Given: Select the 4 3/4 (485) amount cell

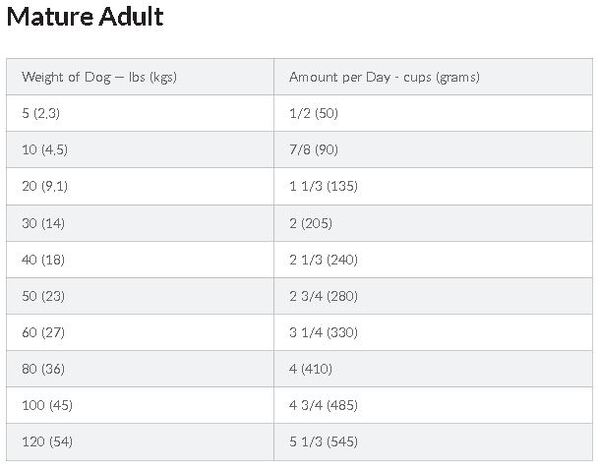Looking at the screenshot, I should [x=323, y=405].
